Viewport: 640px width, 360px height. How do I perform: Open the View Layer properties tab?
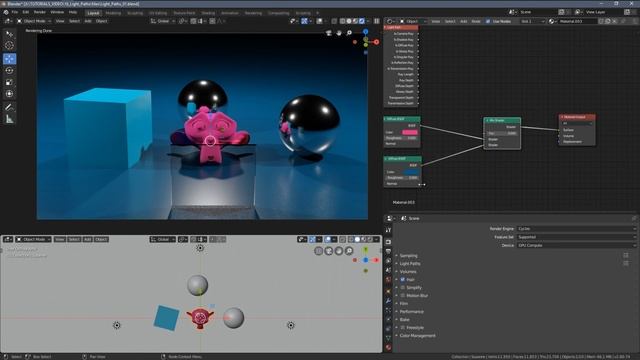click(388, 261)
